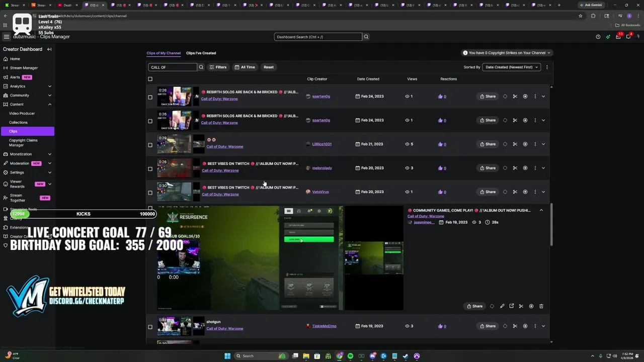Open Spotify from the Windows taskbar
The width and height of the screenshot is (644, 362).
pyautogui.click(x=350, y=356)
